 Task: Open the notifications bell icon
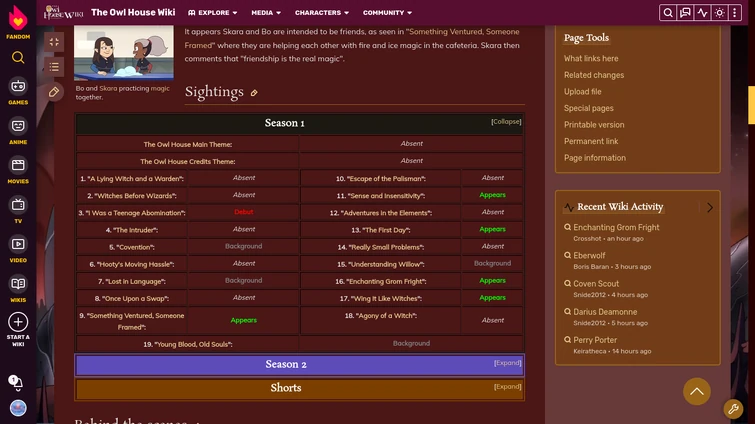tap(16, 383)
